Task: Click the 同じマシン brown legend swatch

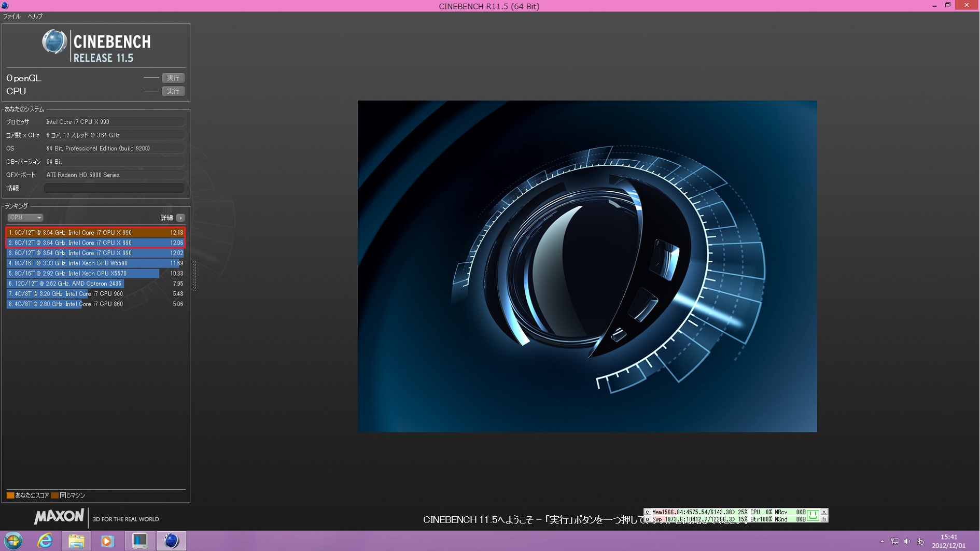Action: [55, 496]
